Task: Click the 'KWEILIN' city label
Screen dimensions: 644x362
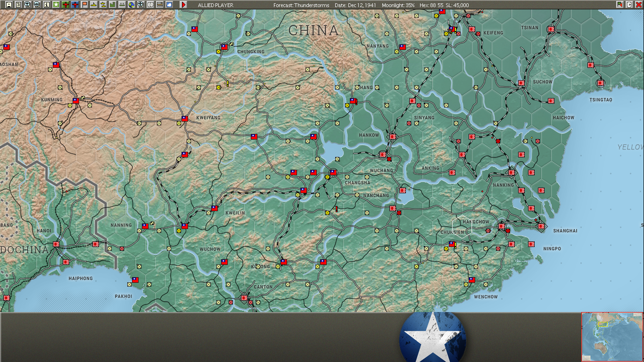Action: tap(235, 213)
